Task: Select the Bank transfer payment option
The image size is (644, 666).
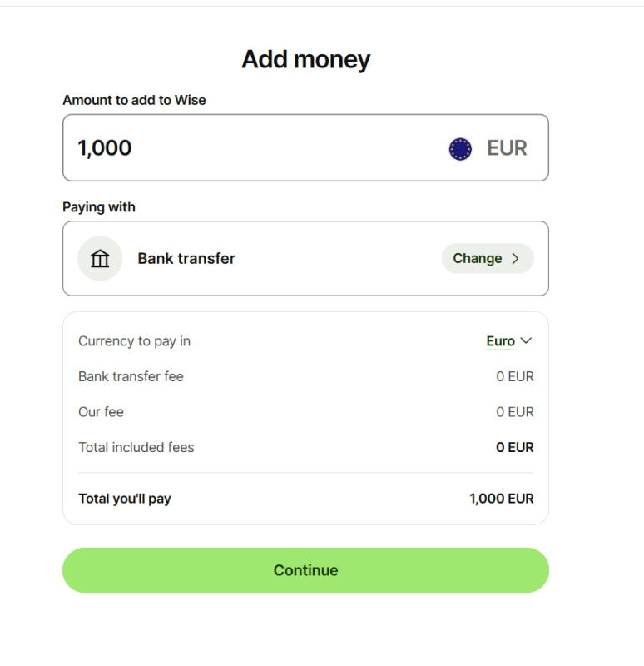Action: [305, 258]
